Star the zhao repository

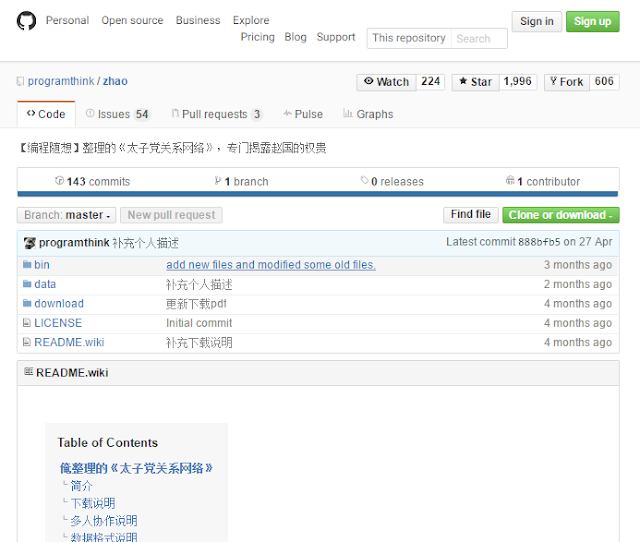click(x=475, y=82)
